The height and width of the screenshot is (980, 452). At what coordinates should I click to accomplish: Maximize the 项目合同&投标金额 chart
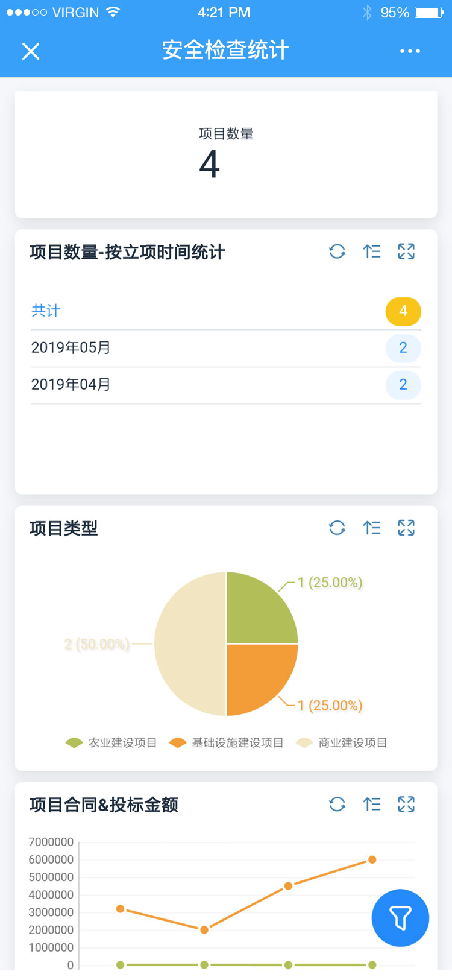tap(406, 805)
